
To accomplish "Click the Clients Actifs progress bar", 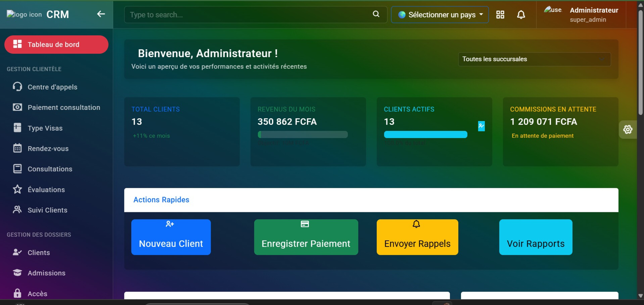I will pos(425,134).
